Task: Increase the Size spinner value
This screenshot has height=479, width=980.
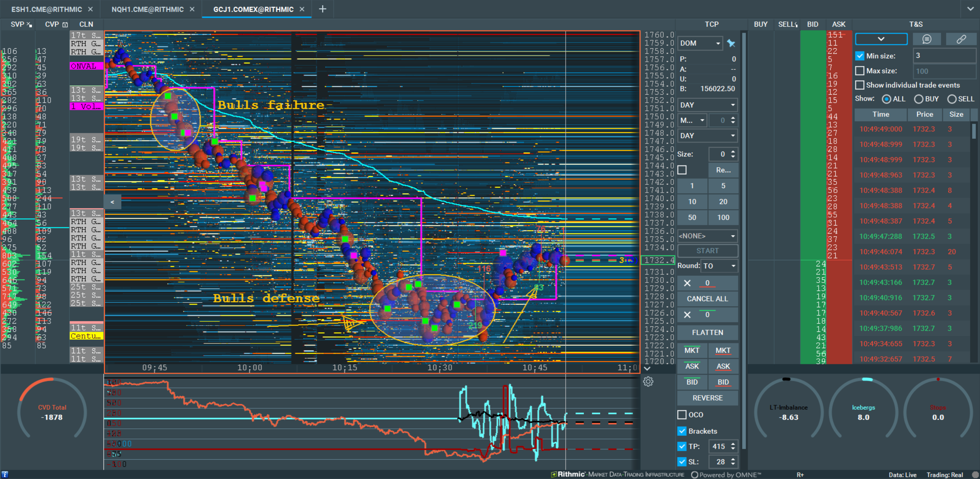Action: coord(733,152)
